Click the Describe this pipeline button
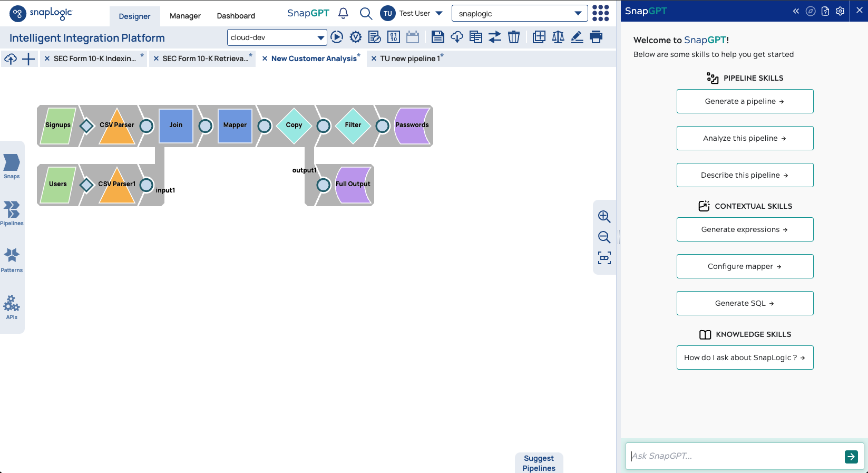This screenshot has height=473, width=868. (x=745, y=175)
